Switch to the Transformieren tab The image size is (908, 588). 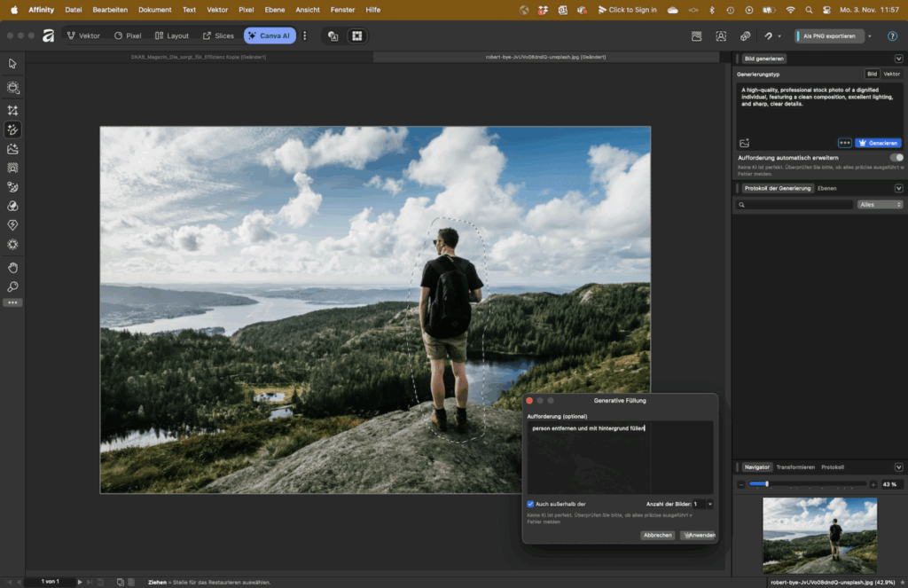[795, 466]
